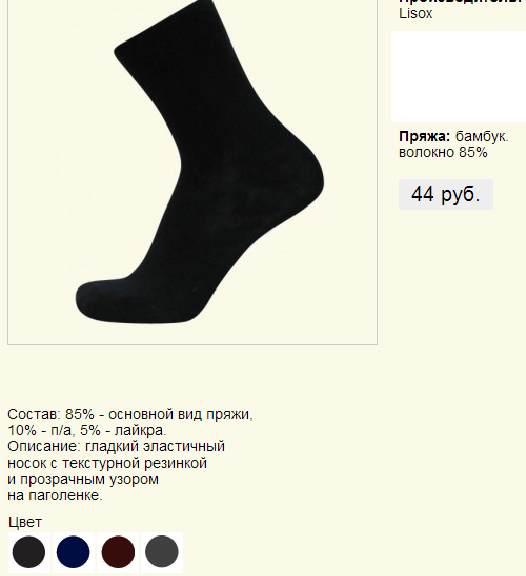
Task: Click the 85% - основной вид пряжи text
Action: pyautogui.click(x=159, y=414)
